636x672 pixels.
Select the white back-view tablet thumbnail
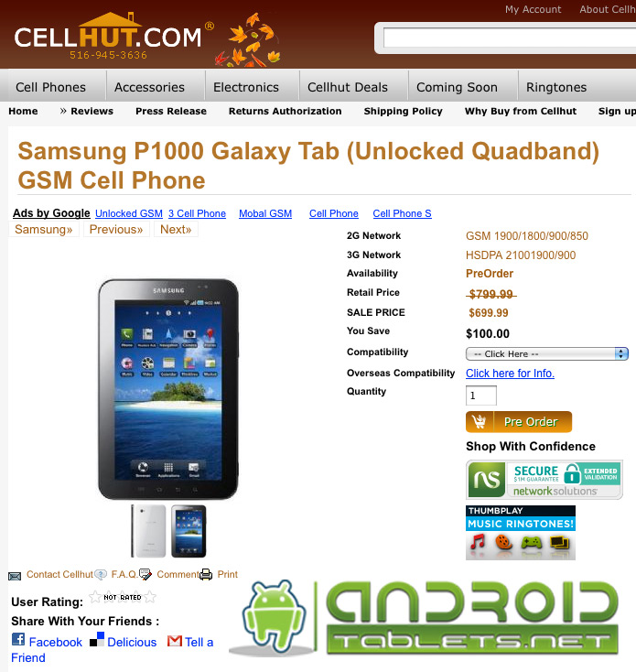point(148,531)
